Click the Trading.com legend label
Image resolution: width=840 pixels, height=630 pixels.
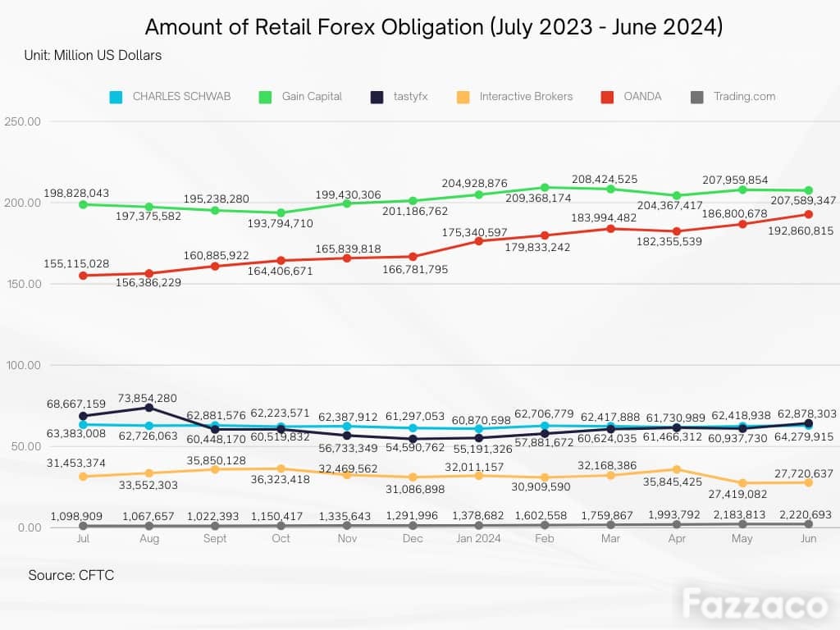click(x=744, y=97)
